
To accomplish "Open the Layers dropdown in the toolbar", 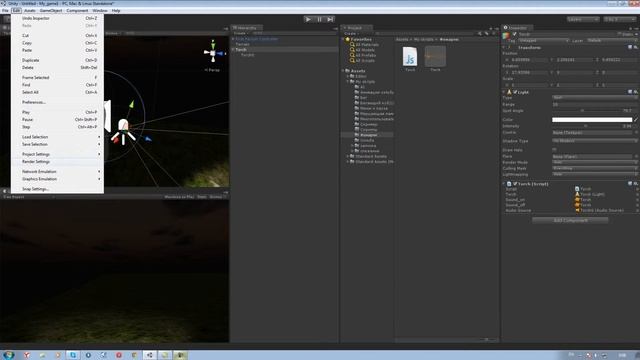I will click(583, 19).
